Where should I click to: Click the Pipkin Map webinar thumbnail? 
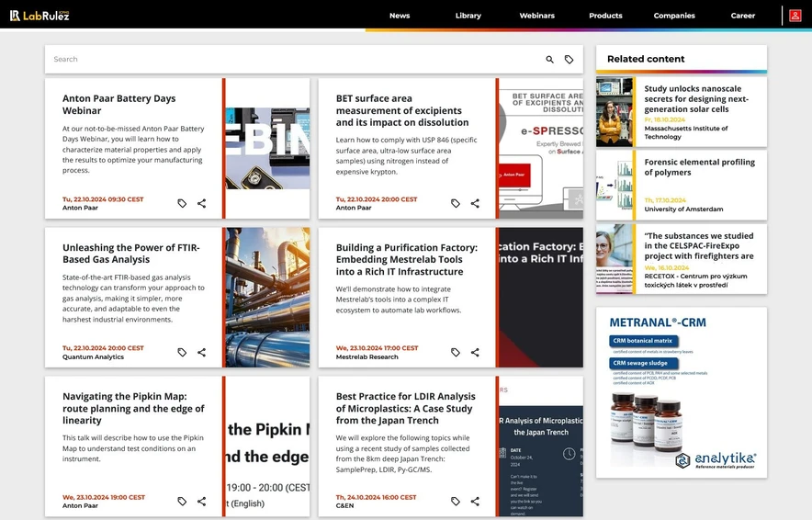[267, 447]
